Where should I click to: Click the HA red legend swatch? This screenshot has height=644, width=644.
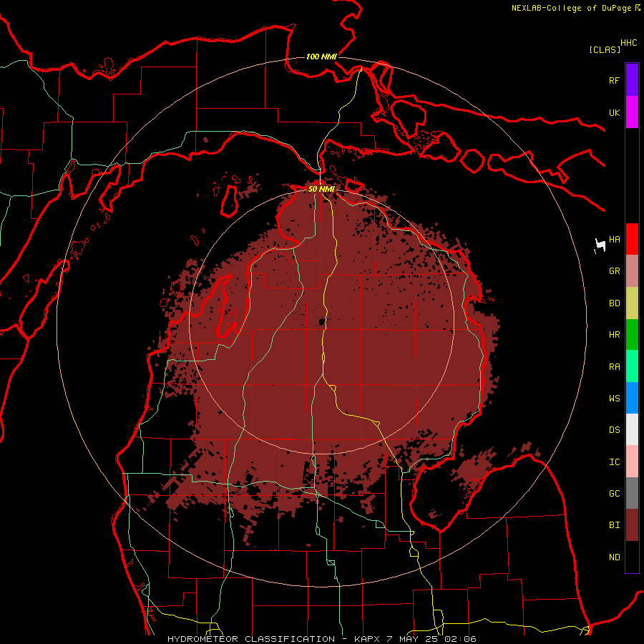click(x=632, y=239)
